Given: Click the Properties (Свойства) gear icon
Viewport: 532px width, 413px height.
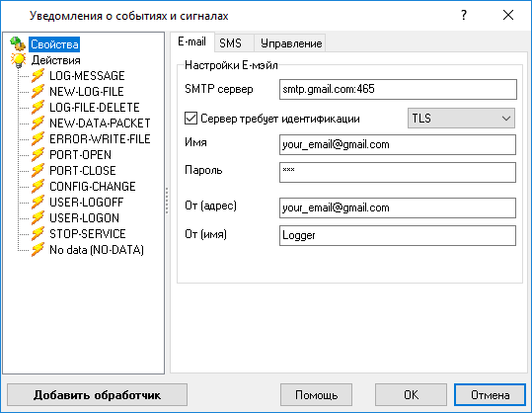Looking at the screenshot, I should [18, 43].
